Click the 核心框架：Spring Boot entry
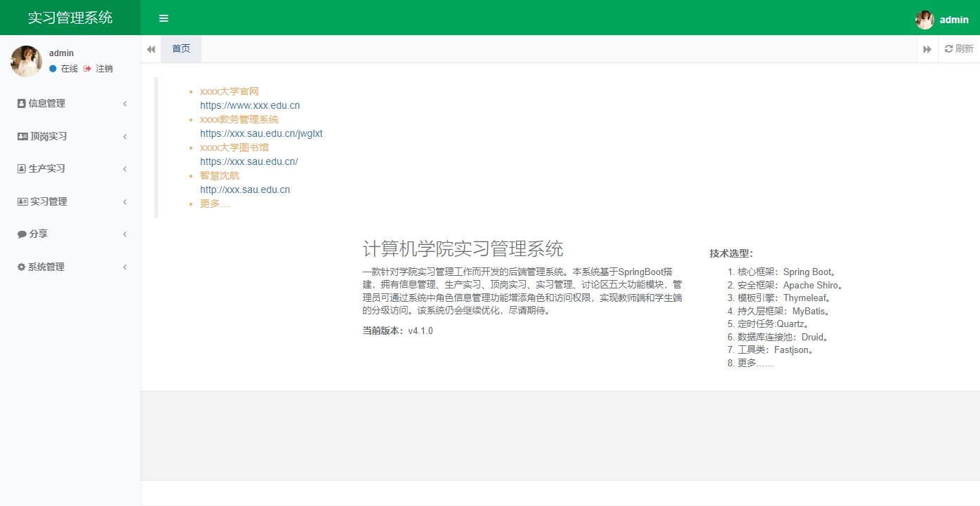 [x=787, y=272]
